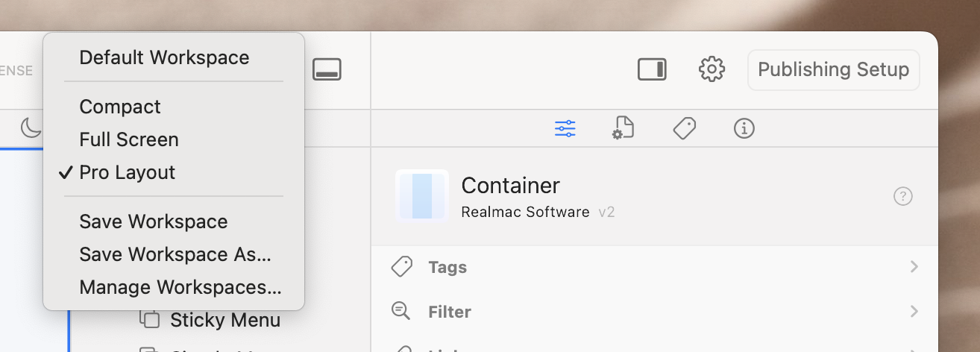The width and height of the screenshot is (980, 352).
Task: Select the Sticky Menu item in the tree
Action: [x=224, y=321]
